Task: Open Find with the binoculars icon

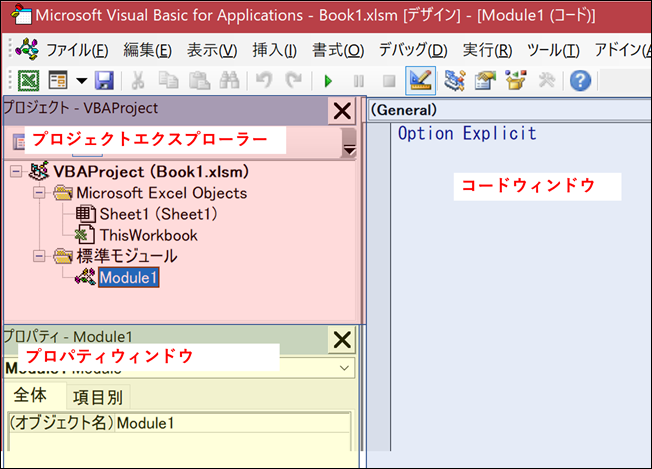Action: (230, 80)
